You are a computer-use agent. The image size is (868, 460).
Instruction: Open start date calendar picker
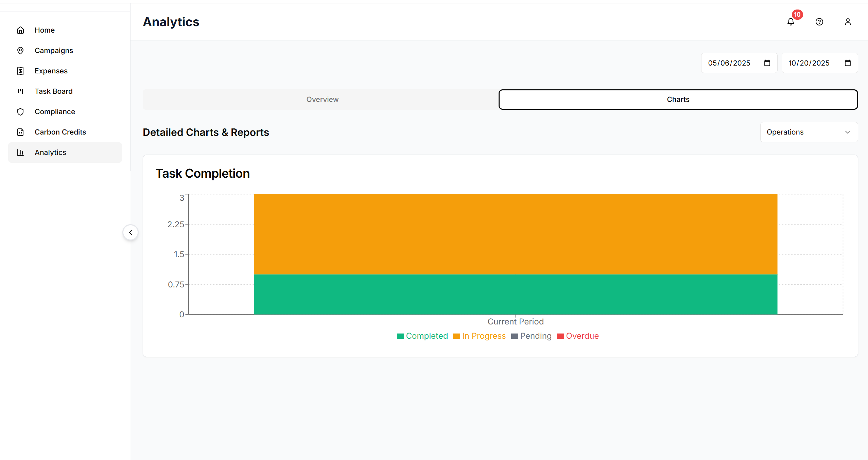767,63
